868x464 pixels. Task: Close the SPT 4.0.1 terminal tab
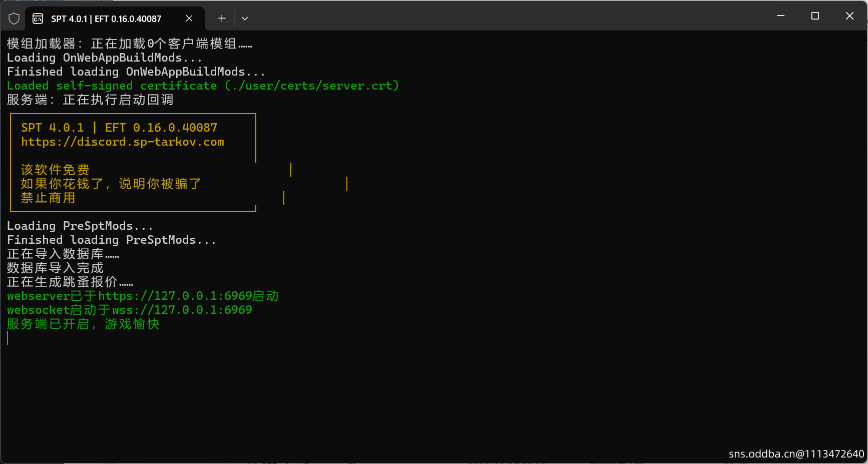point(189,19)
